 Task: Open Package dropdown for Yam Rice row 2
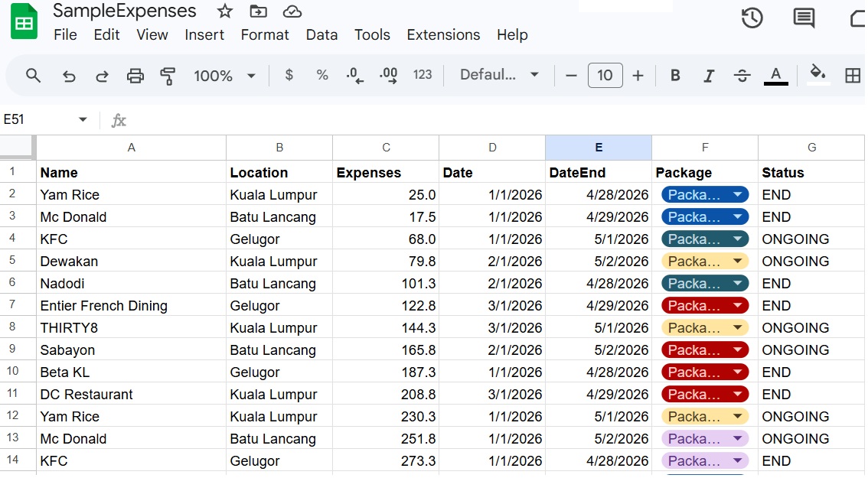737,195
